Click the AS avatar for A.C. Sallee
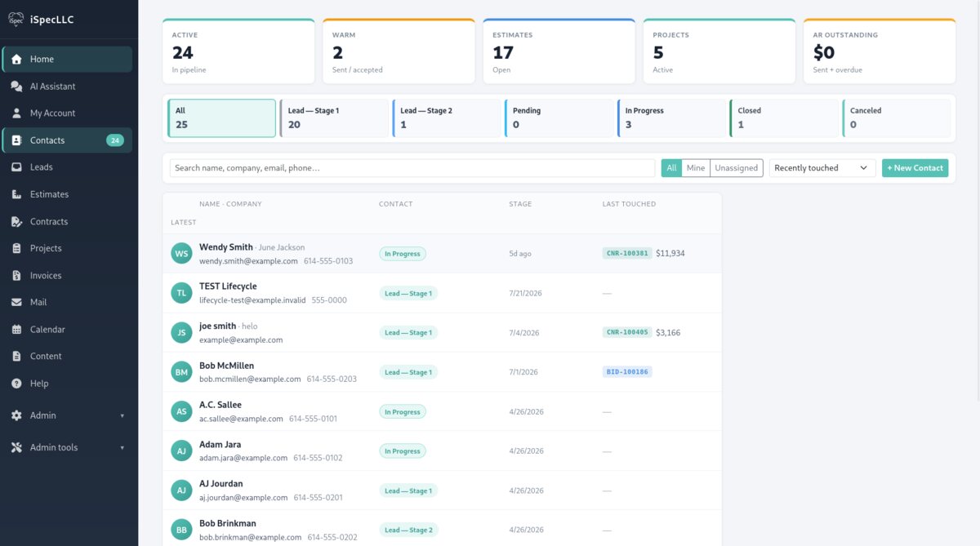The height and width of the screenshot is (546, 980). [x=181, y=411]
